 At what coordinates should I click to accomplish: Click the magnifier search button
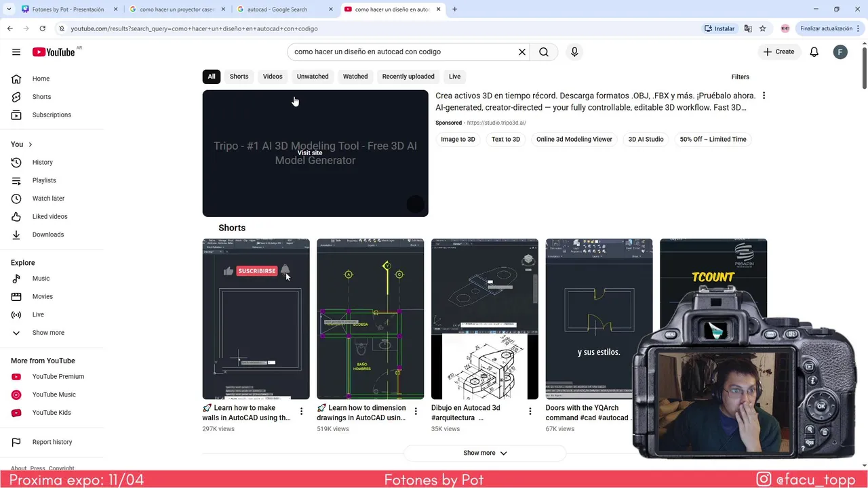(544, 52)
